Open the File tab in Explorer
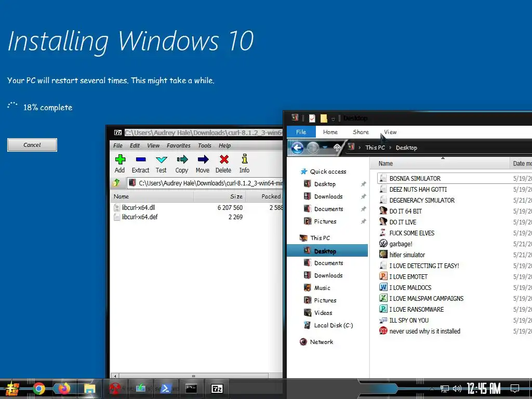The image size is (532, 399). 301,132
